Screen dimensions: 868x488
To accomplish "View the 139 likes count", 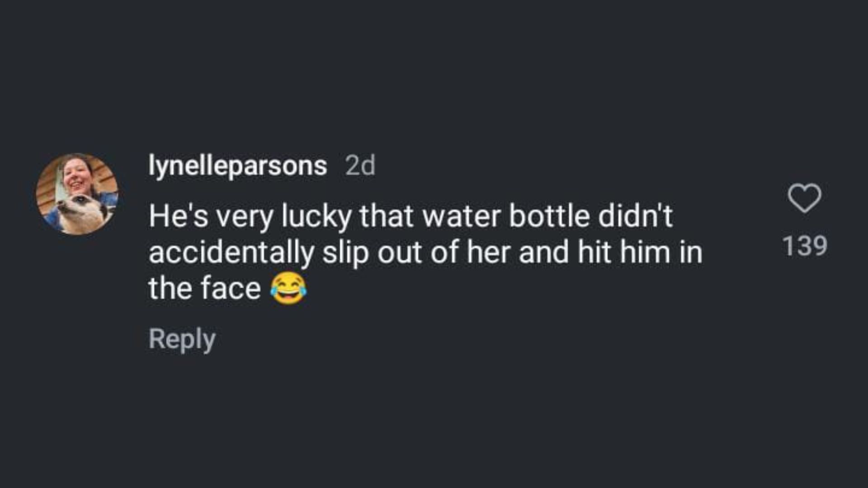I will tap(805, 246).
